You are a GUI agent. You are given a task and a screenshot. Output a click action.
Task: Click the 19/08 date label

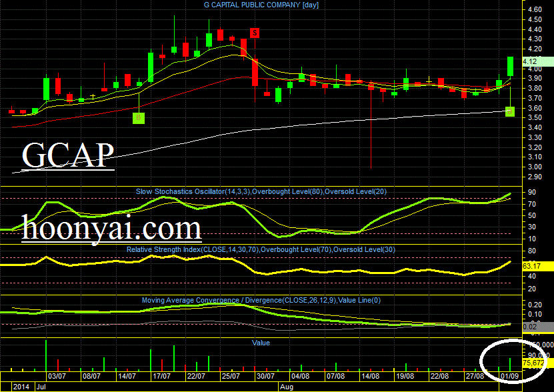click(x=405, y=376)
